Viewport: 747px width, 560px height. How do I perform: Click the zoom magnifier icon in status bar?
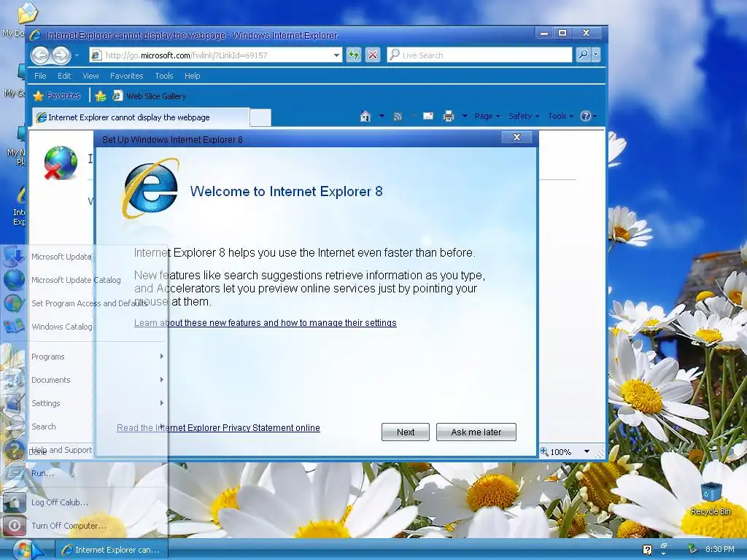click(x=544, y=451)
